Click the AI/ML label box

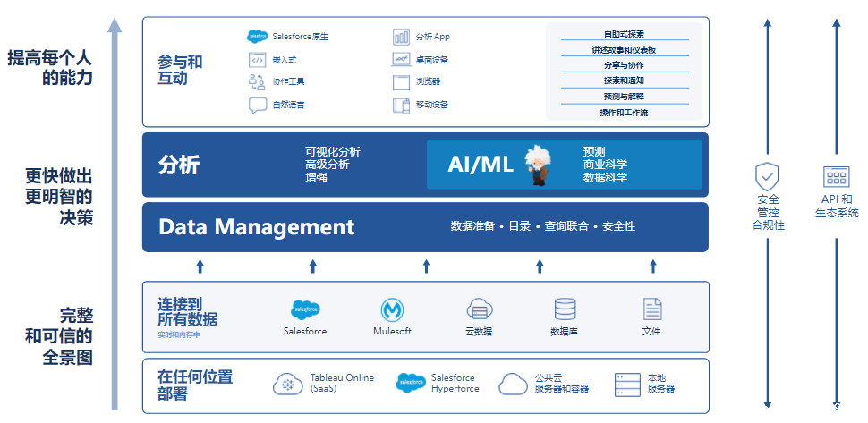pos(480,165)
